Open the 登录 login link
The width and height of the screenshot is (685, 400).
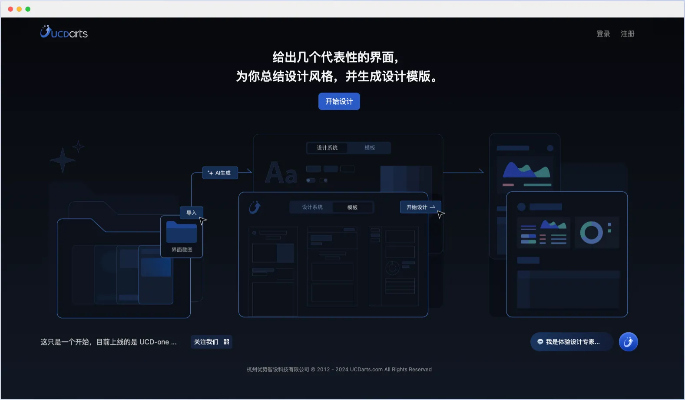point(603,34)
